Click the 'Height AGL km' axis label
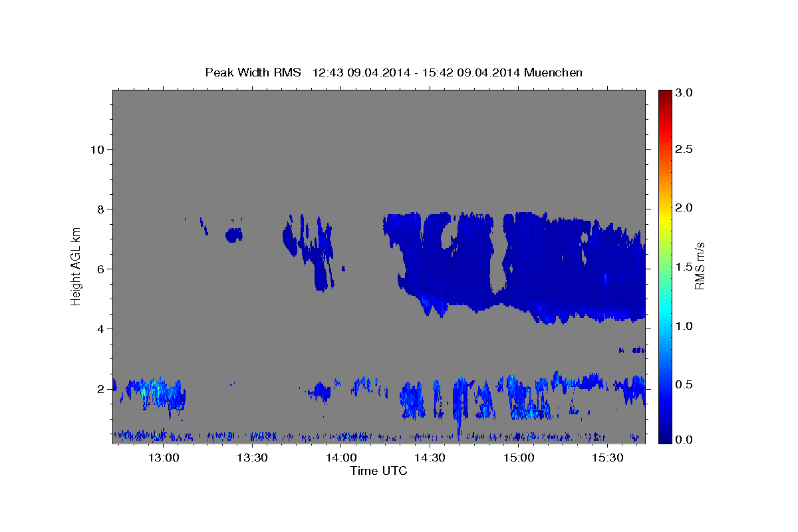The width and height of the screenshot is (798, 532). (x=76, y=267)
